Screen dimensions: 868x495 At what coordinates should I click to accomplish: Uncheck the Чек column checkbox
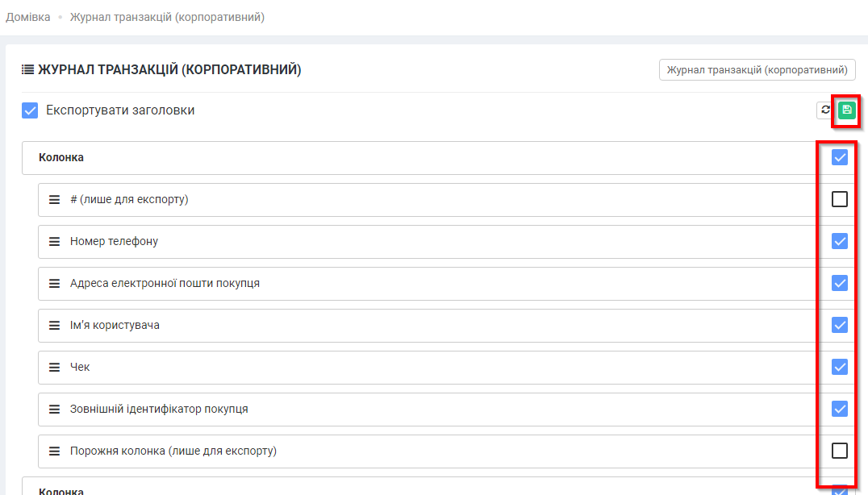(840, 367)
